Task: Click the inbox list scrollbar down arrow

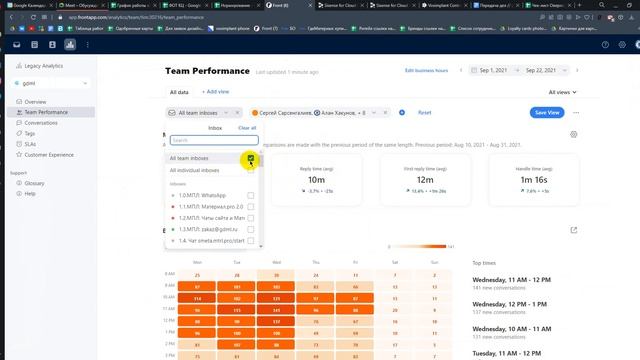Action: click(x=261, y=246)
